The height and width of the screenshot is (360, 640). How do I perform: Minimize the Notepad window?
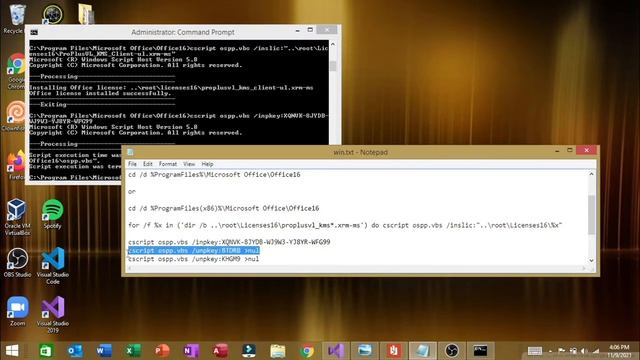click(557, 151)
